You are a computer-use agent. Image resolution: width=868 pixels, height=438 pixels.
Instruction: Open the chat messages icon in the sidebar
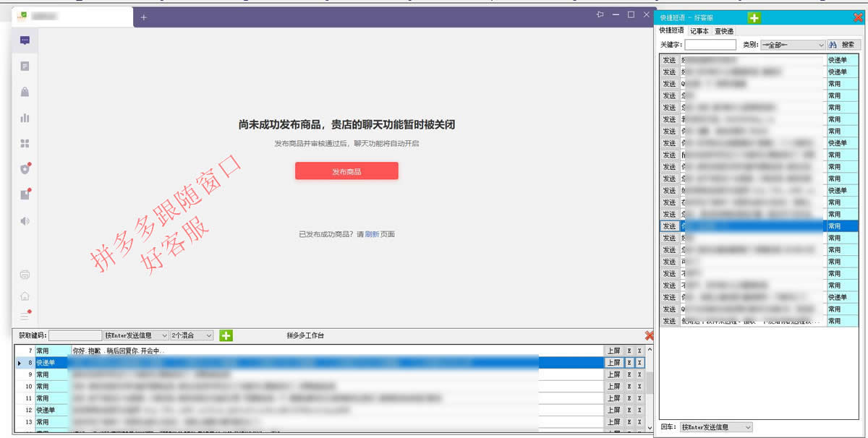[25, 40]
